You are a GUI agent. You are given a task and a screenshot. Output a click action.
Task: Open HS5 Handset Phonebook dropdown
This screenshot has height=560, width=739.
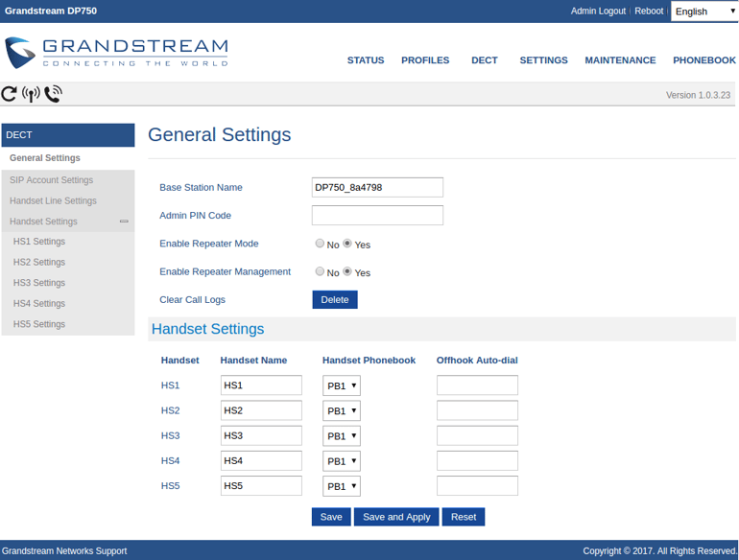tap(342, 486)
